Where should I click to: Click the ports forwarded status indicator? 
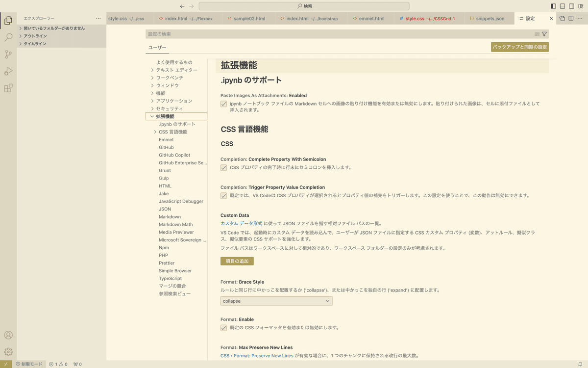[77, 364]
